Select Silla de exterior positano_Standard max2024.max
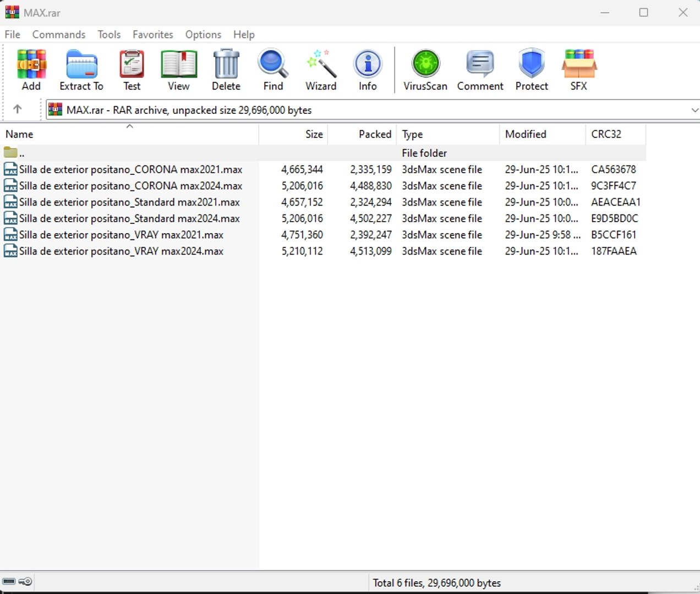The image size is (700, 594). click(129, 218)
